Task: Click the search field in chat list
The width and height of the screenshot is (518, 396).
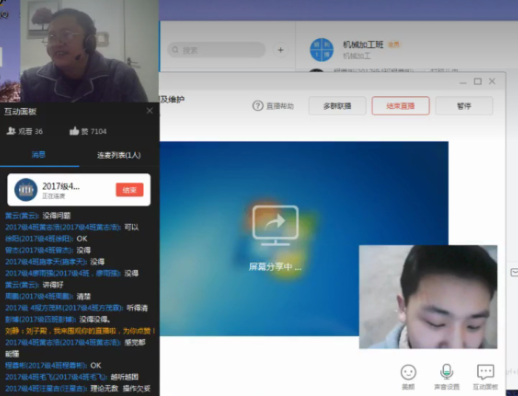Action: [217, 50]
